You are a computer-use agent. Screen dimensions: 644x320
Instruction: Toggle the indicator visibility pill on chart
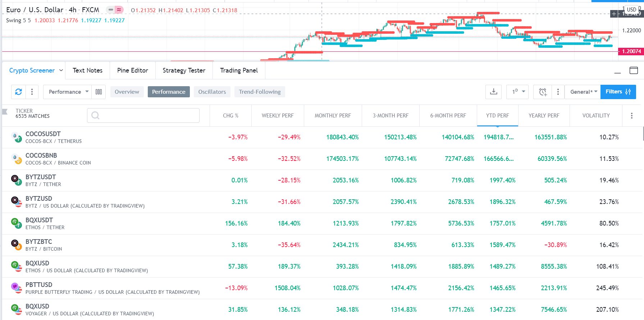(x=111, y=10)
